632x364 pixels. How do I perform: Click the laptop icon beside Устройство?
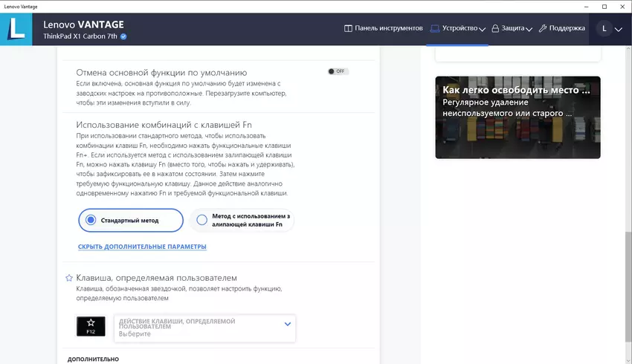(435, 29)
